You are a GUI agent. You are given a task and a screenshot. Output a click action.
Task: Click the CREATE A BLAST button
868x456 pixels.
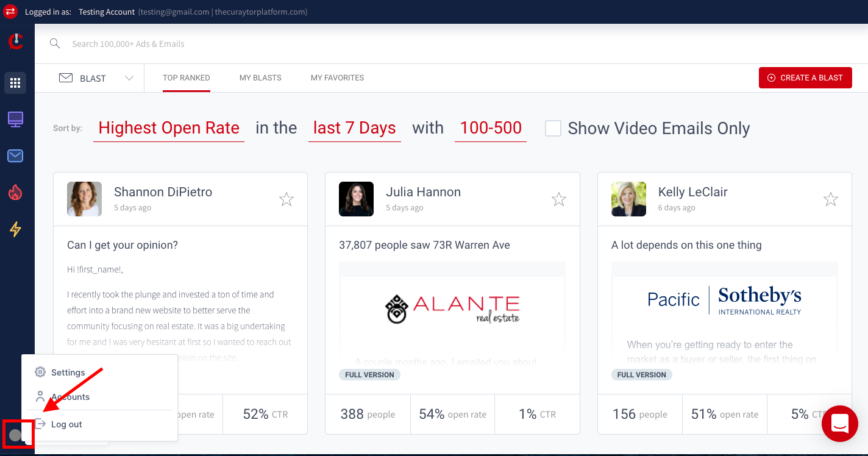tap(805, 77)
